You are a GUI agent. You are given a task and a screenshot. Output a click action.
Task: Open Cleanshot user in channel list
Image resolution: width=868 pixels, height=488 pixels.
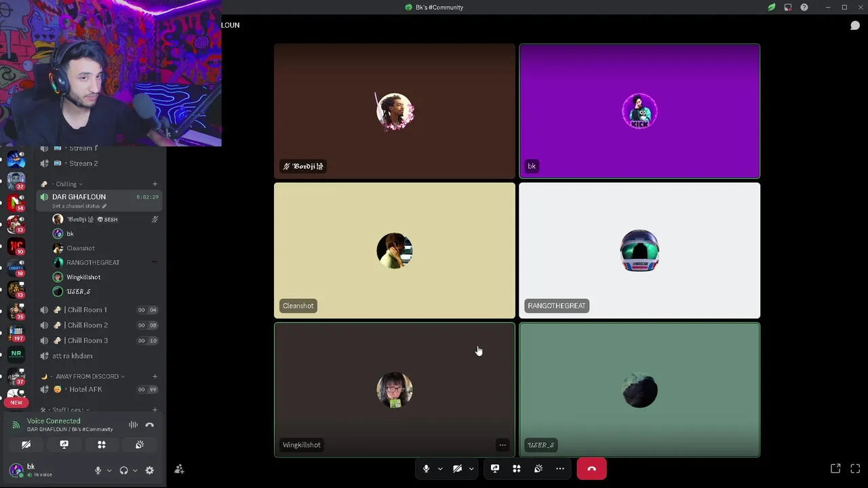point(105,248)
